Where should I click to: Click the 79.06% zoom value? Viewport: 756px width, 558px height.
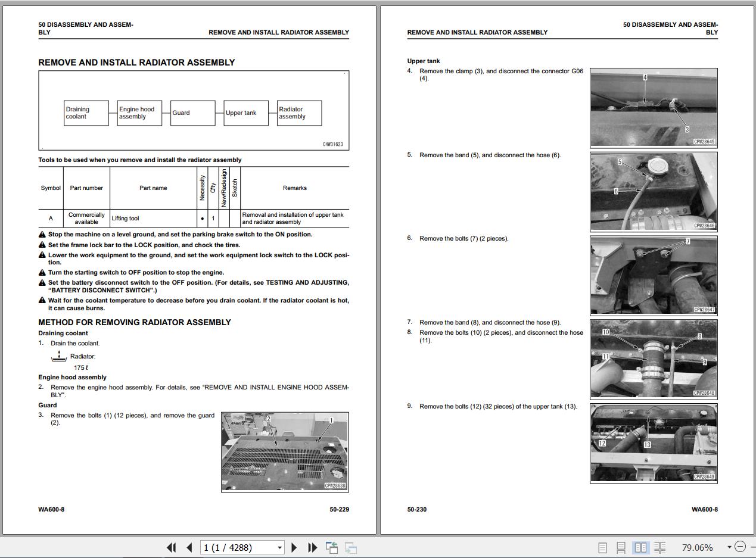(697, 547)
